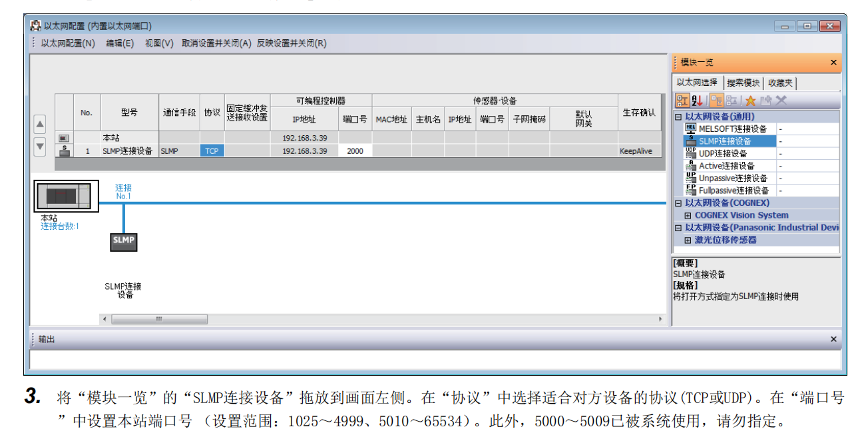Viewport: 868px width, 429px height.
Task: Select the Active连接设备 module entry
Action: tap(726, 166)
